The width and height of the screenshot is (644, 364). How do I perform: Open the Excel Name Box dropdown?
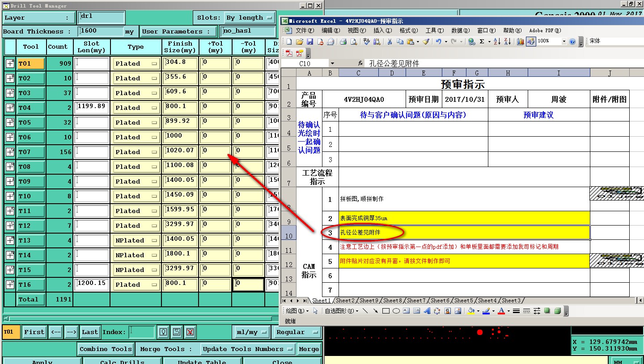(332, 63)
